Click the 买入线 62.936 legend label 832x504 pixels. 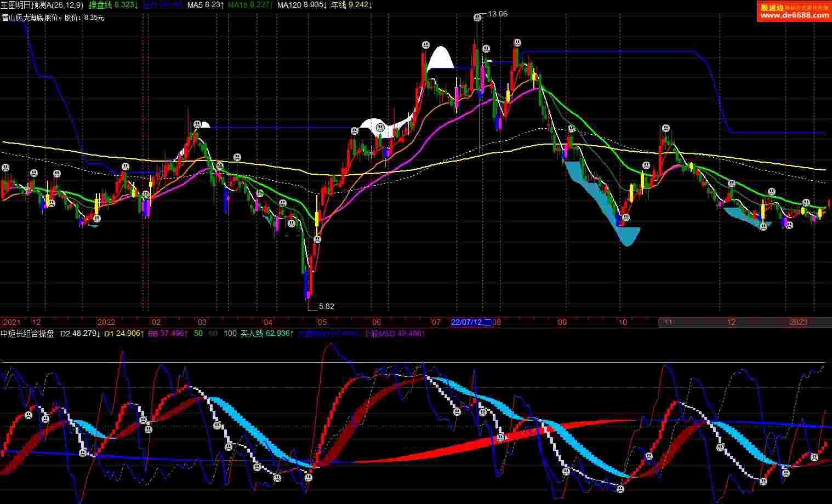[x=267, y=333]
